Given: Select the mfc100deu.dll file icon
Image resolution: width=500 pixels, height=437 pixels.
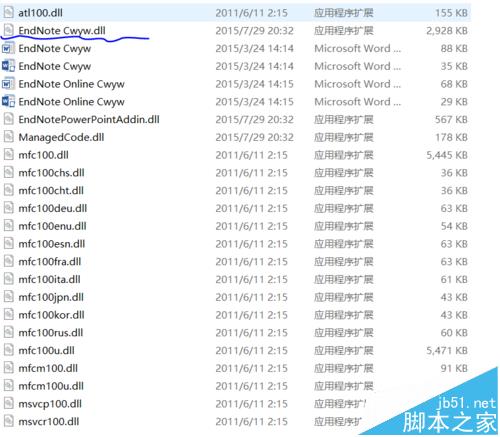Looking at the screenshot, I should 8,208.
